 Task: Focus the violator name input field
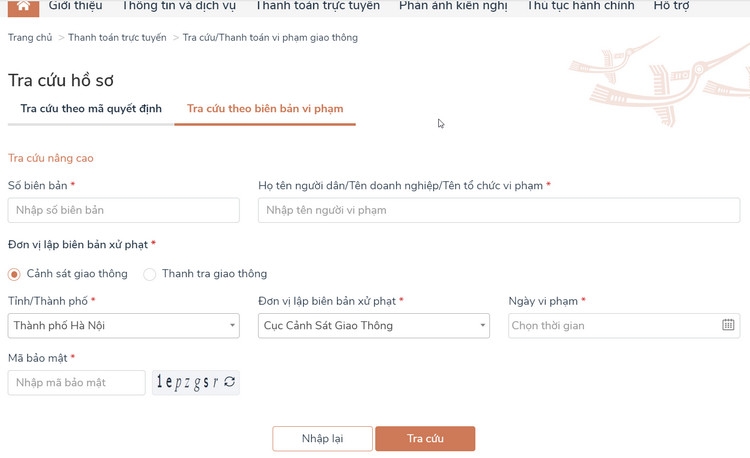pos(498,210)
